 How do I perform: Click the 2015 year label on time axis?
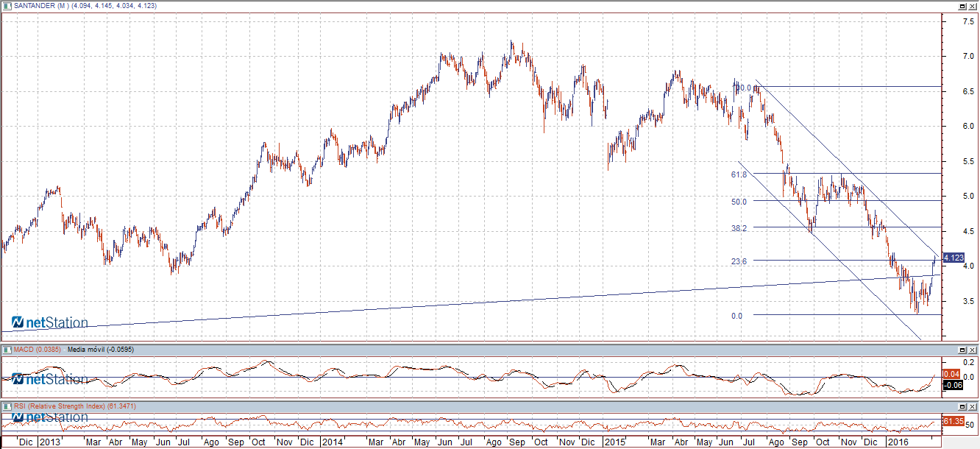click(614, 442)
